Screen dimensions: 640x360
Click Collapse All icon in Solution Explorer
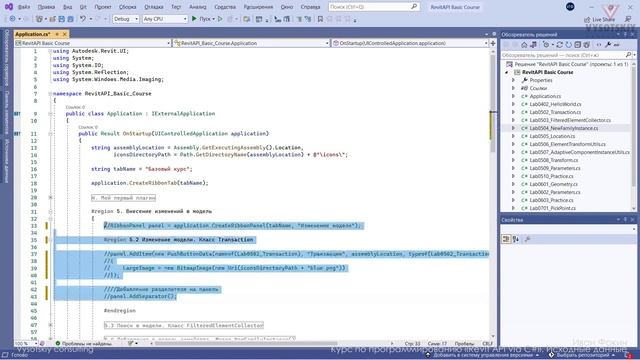tap(578, 44)
